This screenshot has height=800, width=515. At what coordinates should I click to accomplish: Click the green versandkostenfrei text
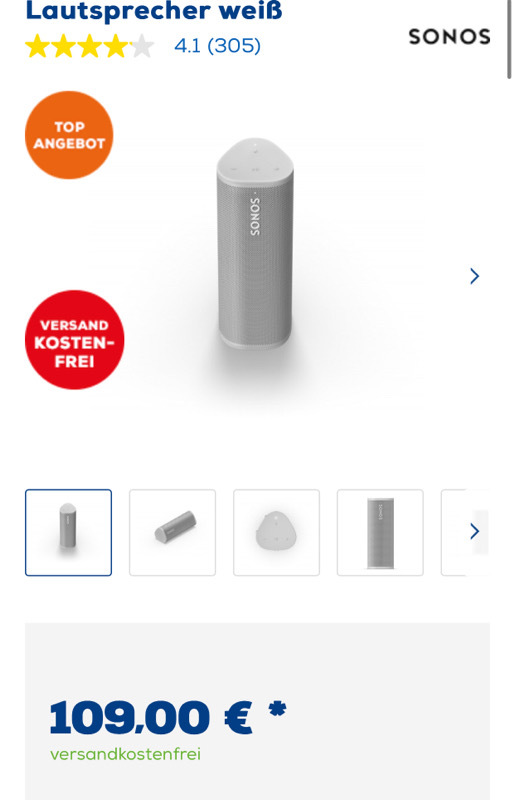coord(126,754)
